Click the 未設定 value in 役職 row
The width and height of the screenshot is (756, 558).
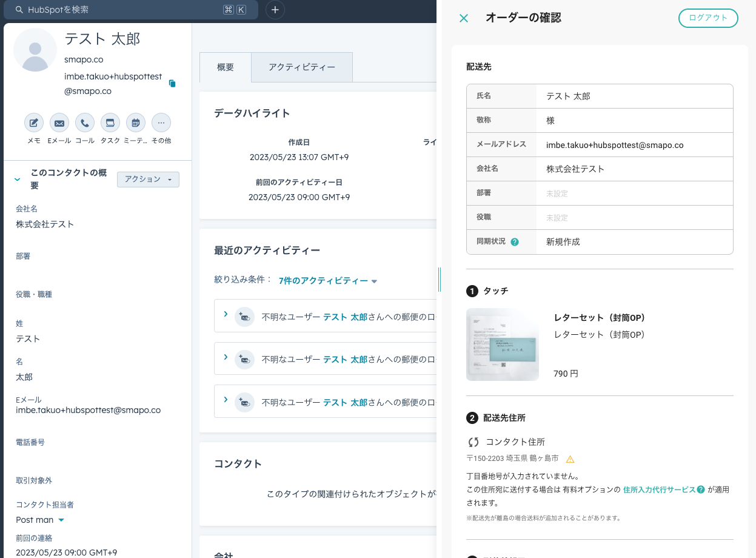tap(557, 217)
